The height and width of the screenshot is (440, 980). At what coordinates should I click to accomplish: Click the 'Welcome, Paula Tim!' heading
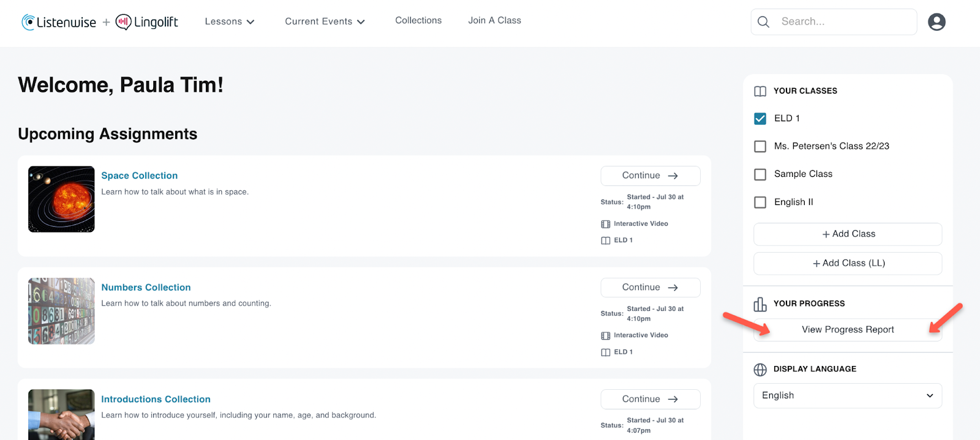point(121,84)
